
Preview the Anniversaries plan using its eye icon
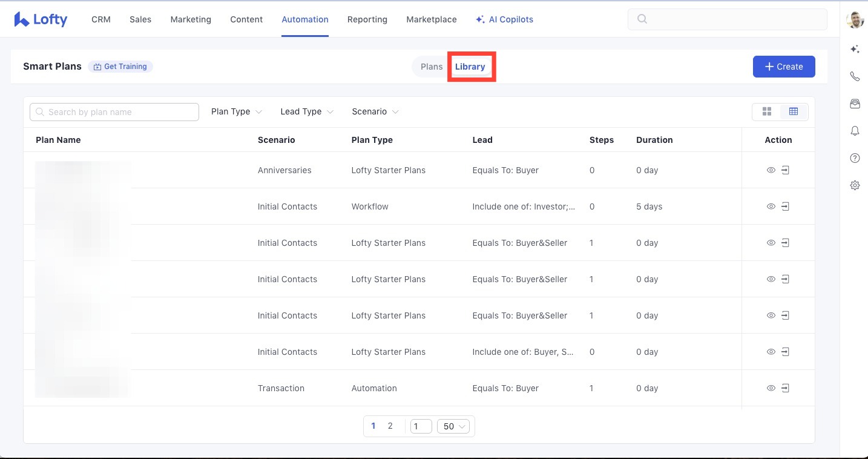(771, 170)
